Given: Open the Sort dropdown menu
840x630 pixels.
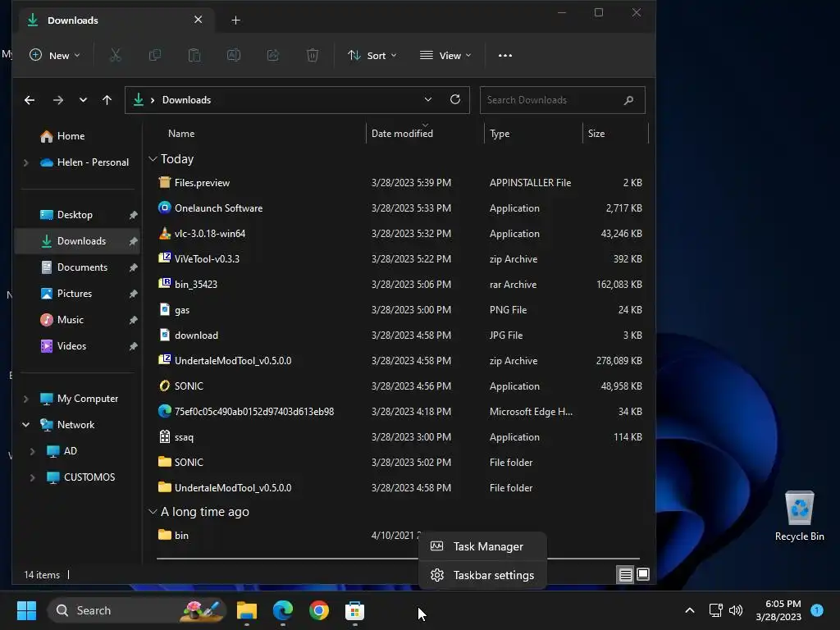Looking at the screenshot, I should (x=372, y=55).
